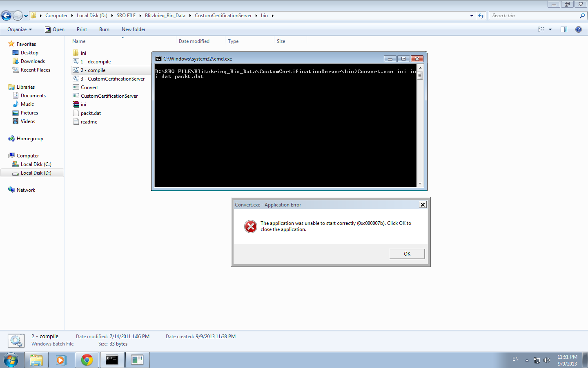588x368 pixels.
Task: Select the '1 - decompile' batch file
Action: (92, 62)
